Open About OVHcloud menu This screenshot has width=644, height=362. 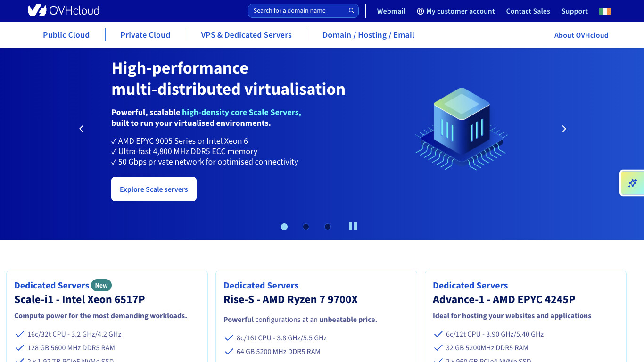tap(581, 35)
